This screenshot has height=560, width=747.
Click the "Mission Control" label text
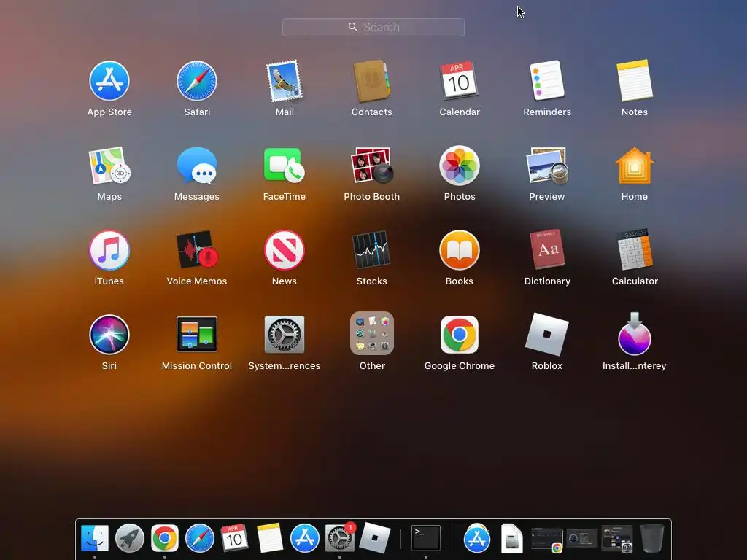(197, 366)
